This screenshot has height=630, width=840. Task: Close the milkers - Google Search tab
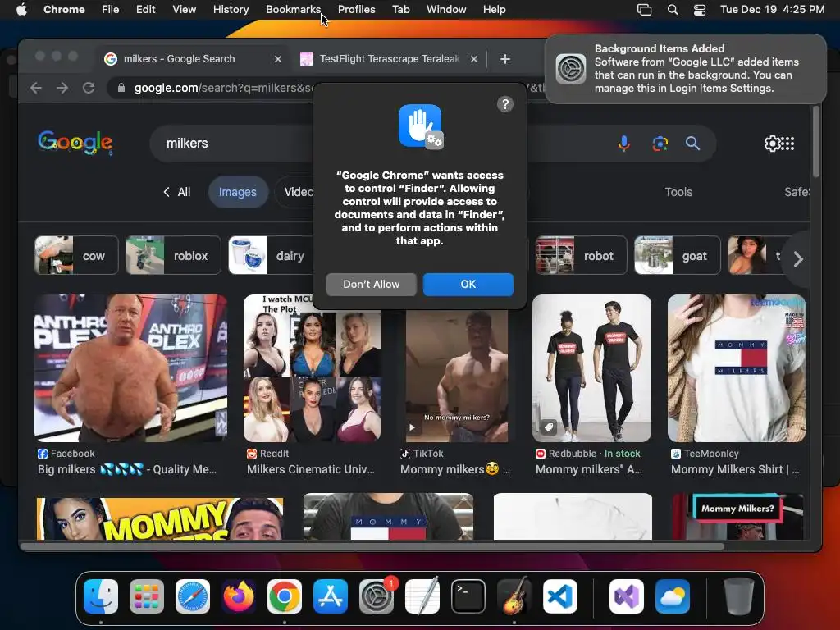point(277,59)
